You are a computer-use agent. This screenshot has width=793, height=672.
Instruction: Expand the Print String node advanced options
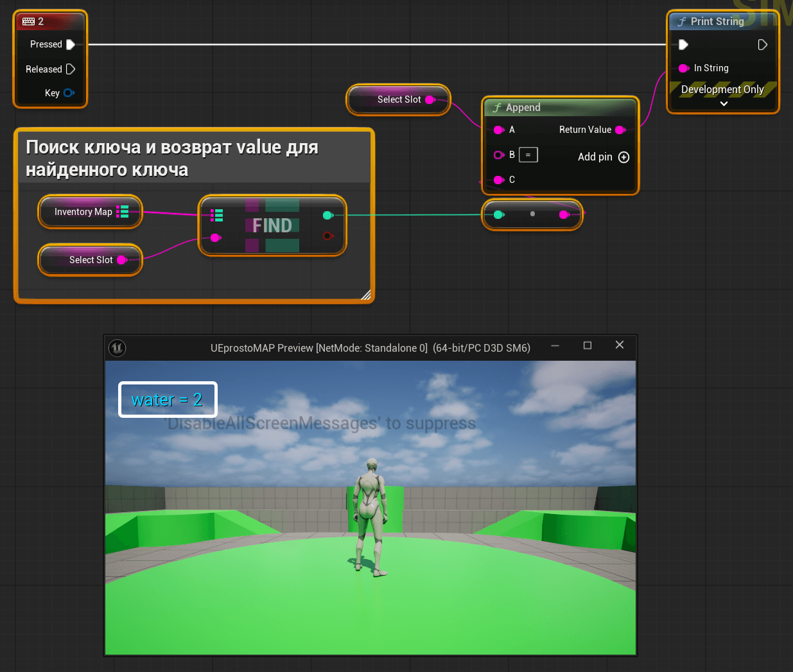pyautogui.click(x=724, y=103)
